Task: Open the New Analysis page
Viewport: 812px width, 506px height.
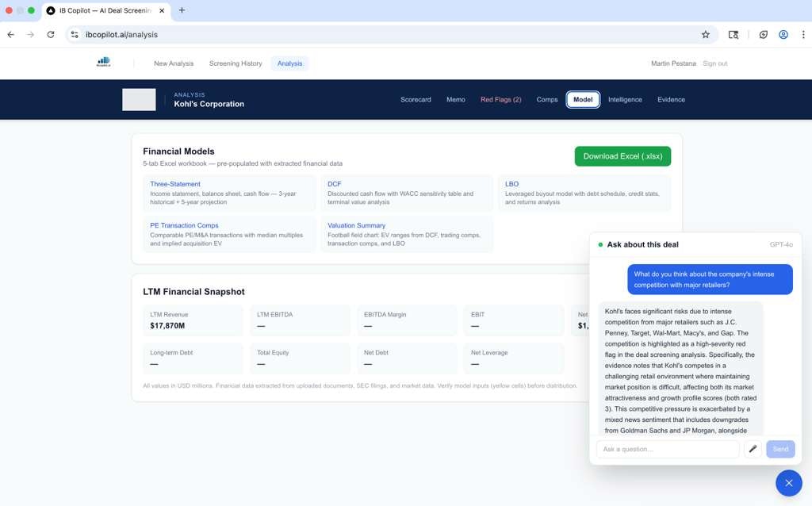Action: tap(174, 63)
